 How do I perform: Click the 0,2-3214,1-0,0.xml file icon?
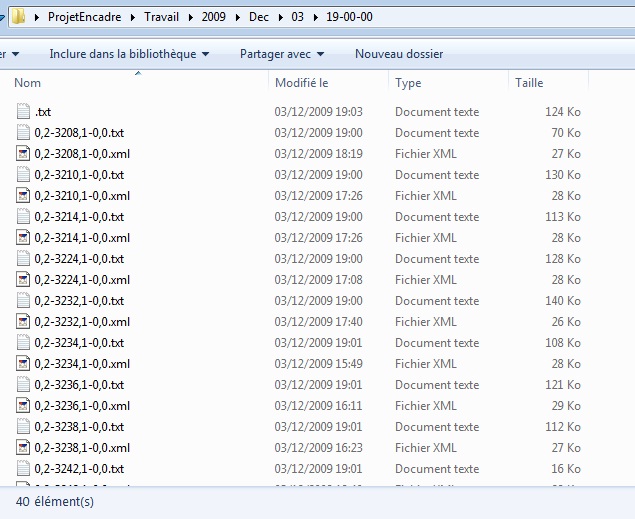point(24,238)
